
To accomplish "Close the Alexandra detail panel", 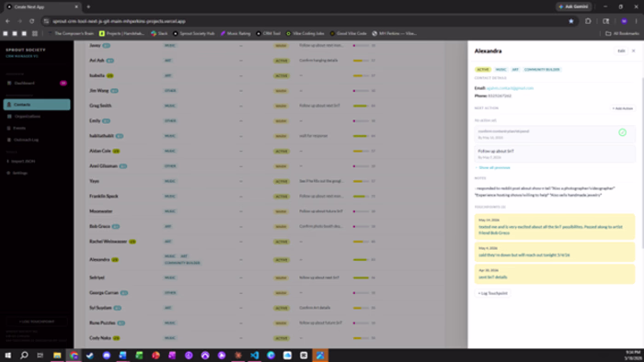I will click(633, 51).
